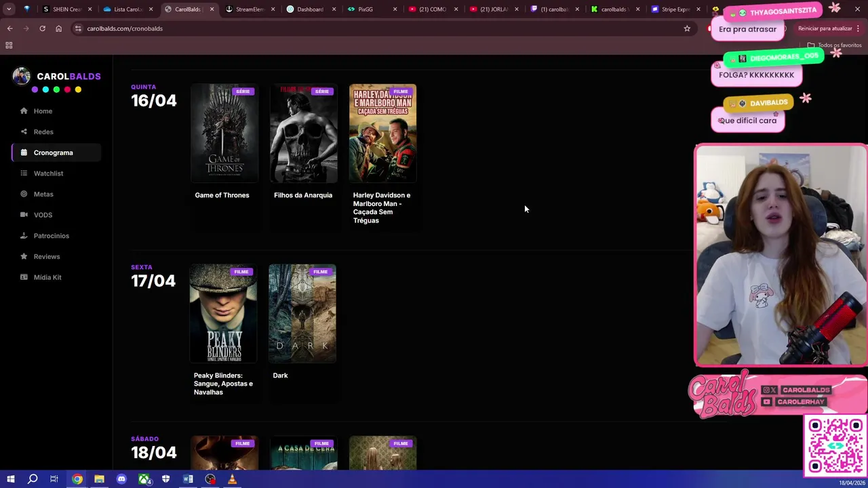The width and height of the screenshot is (868, 488).
Task: Click the 18/04 date heading
Action: click(x=154, y=452)
